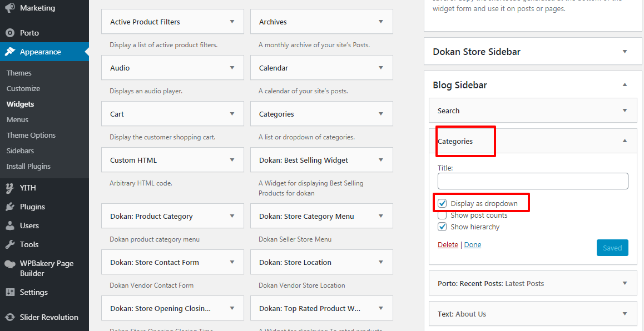Click the YITH sidebar icon

click(10, 188)
